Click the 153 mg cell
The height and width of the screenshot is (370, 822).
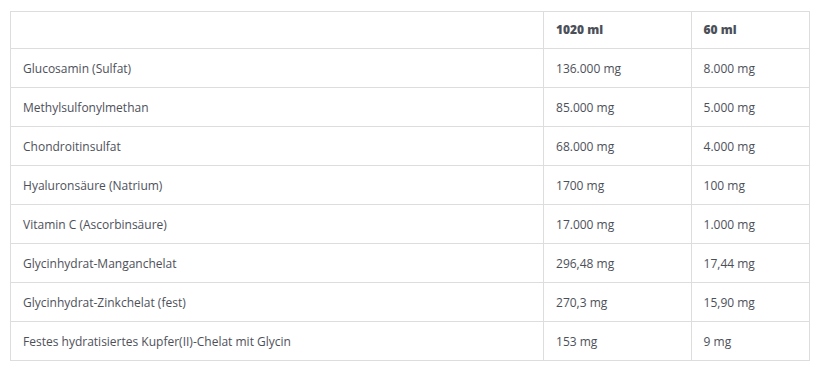577,342
